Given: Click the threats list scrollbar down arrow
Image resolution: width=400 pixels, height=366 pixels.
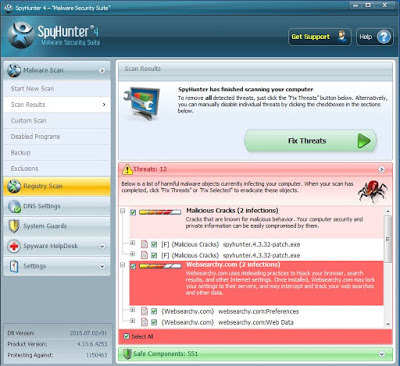Looking at the screenshot, I should click(388, 324).
